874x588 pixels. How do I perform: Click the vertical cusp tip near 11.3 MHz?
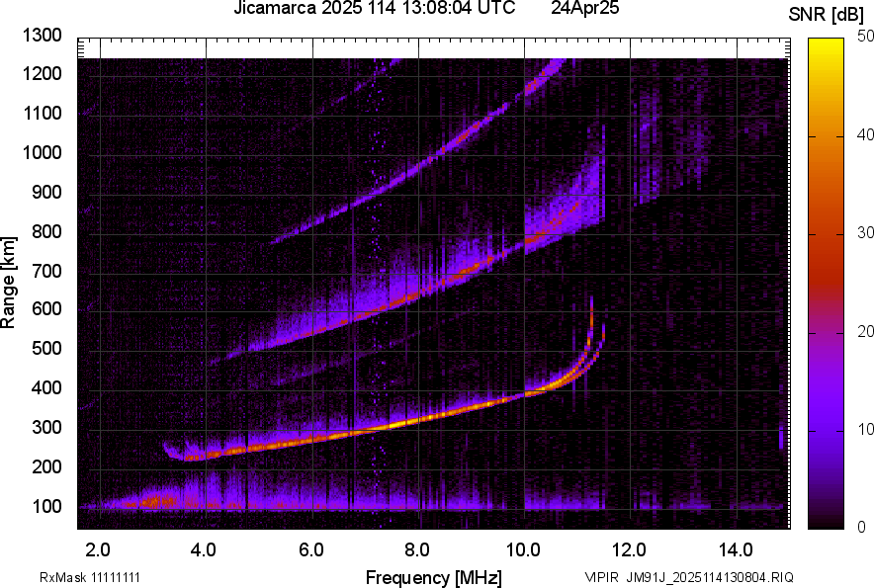click(x=591, y=306)
